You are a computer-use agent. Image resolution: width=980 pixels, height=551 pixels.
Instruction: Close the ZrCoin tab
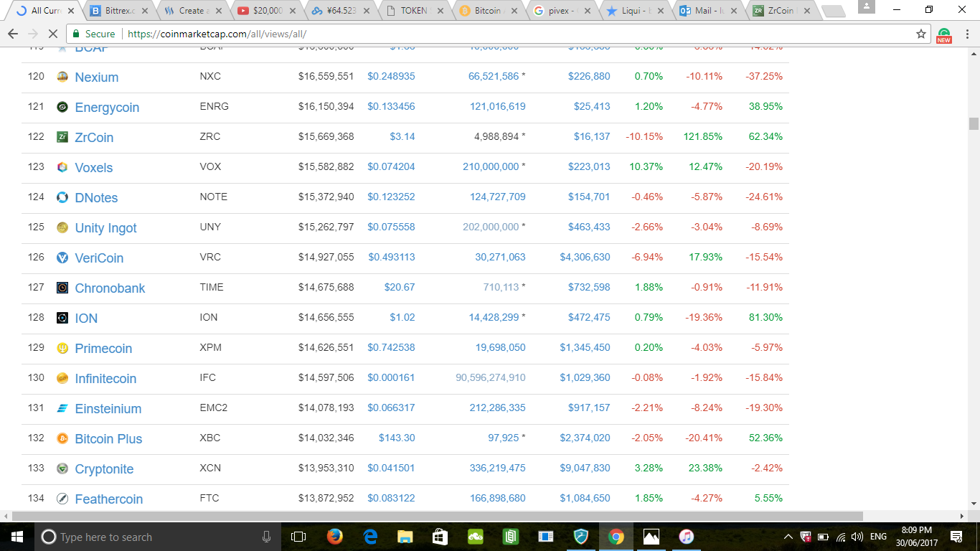click(807, 11)
